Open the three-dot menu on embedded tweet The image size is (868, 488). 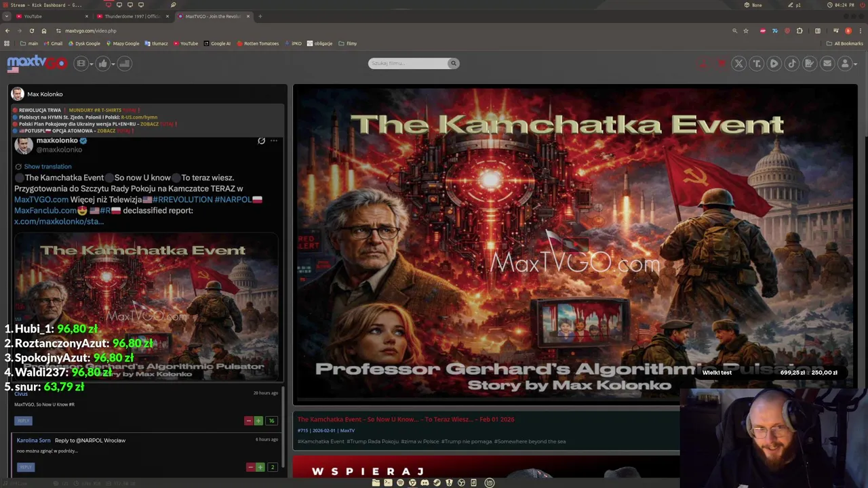(274, 141)
